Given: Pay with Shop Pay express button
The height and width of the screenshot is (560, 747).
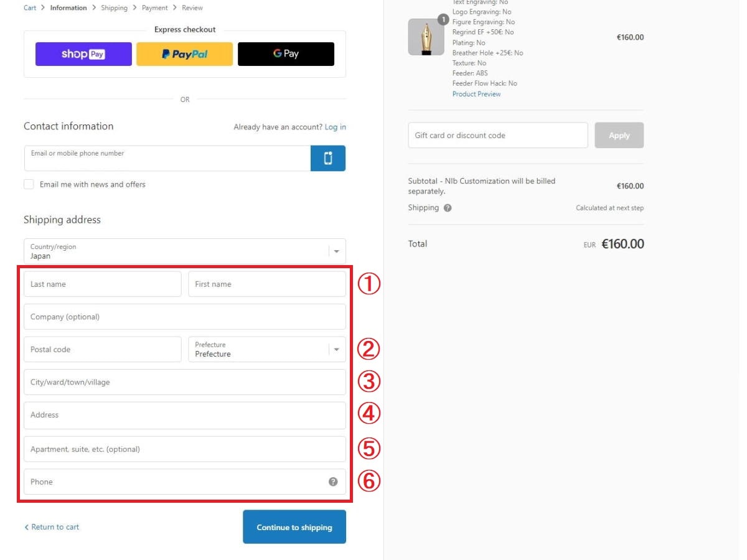Looking at the screenshot, I should tap(83, 54).
